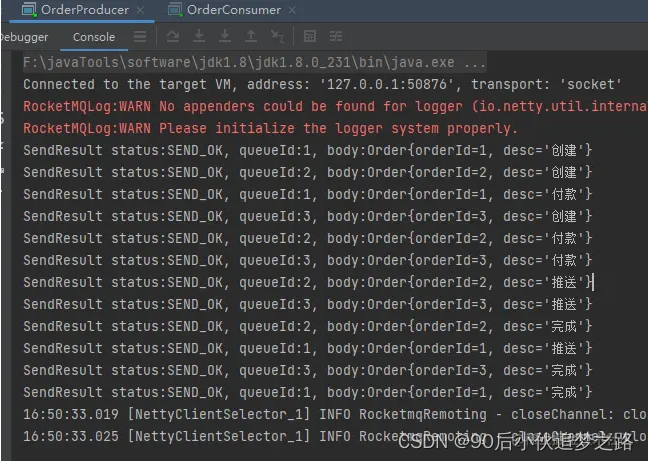The height and width of the screenshot is (461, 650).
Task: Click the Step Out up-arrow icon
Action: (x=251, y=36)
